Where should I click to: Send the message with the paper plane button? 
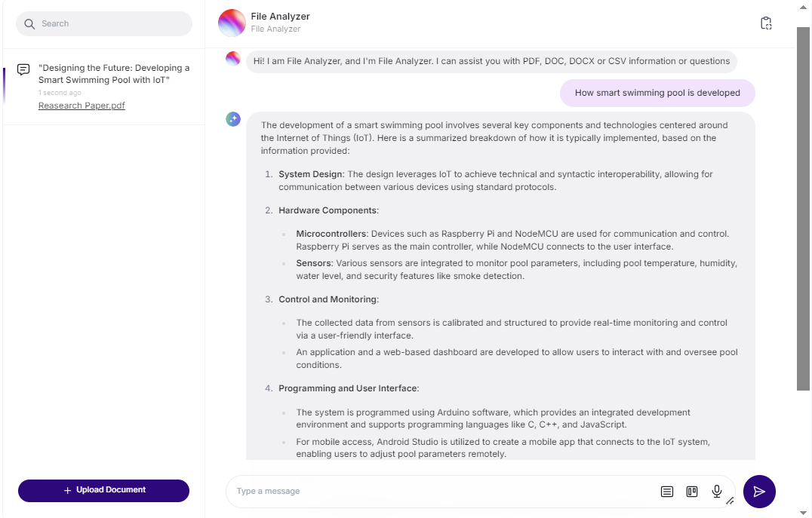[758, 492]
